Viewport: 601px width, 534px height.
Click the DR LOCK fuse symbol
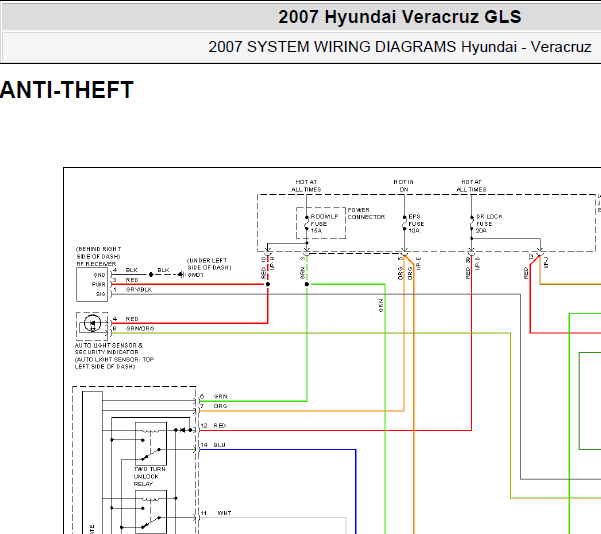(472, 223)
